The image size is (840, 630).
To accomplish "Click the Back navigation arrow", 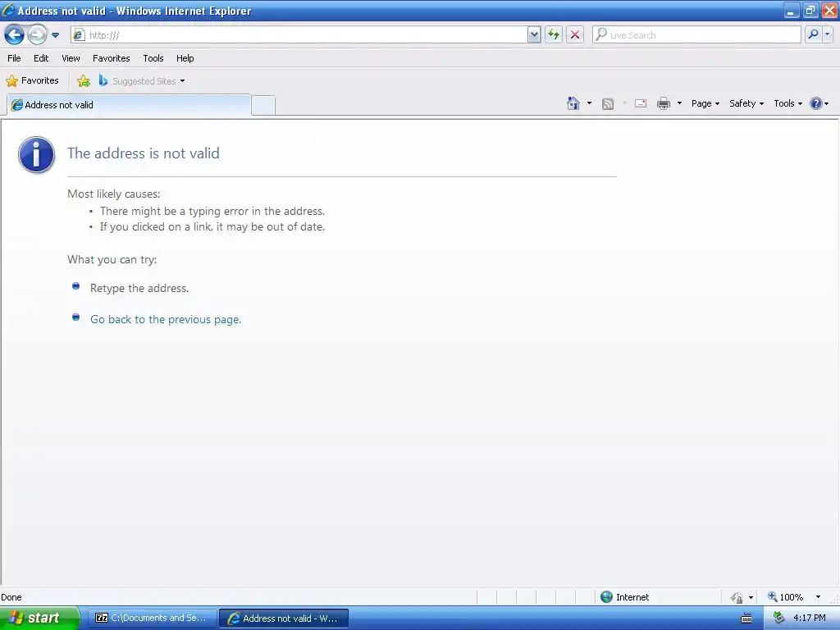I will pyautogui.click(x=15, y=35).
